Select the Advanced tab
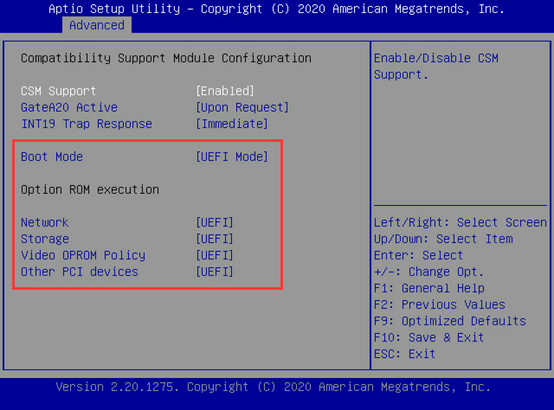Image resolution: width=554 pixels, height=410 pixels. [97, 25]
